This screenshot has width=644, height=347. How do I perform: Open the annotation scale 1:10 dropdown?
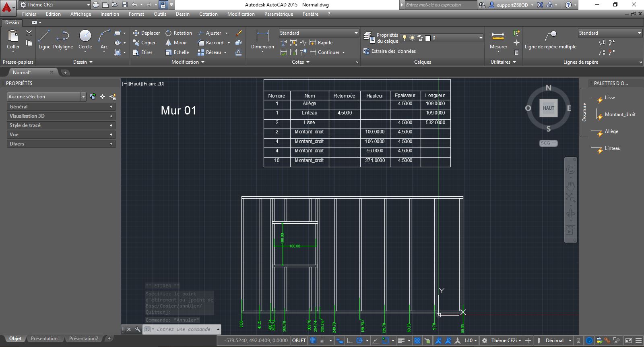click(471, 341)
